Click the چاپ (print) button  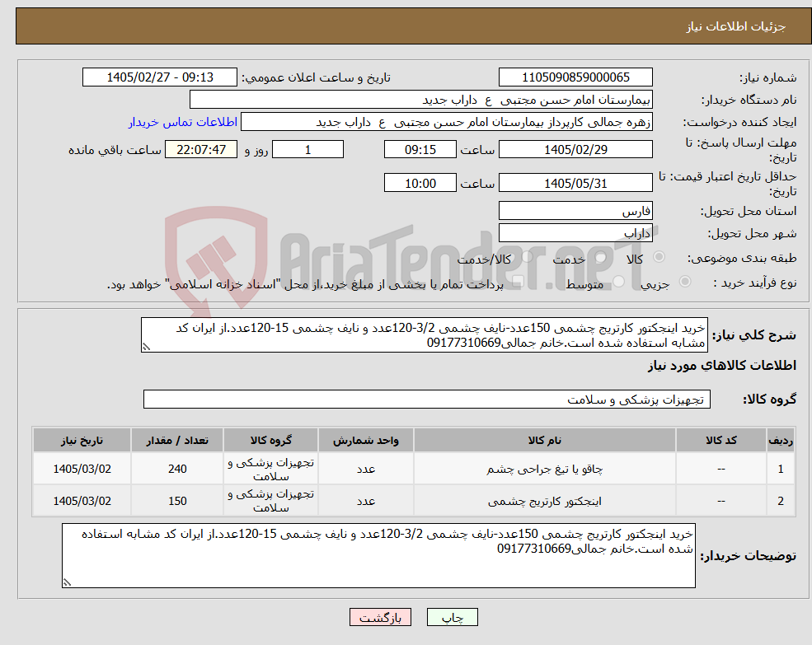[x=452, y=617]
